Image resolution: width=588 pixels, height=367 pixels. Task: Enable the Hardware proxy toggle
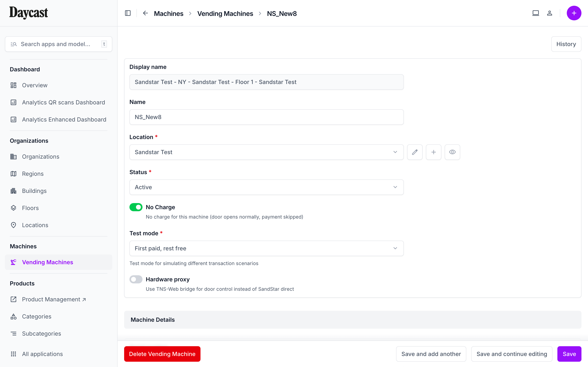point(136,279)
